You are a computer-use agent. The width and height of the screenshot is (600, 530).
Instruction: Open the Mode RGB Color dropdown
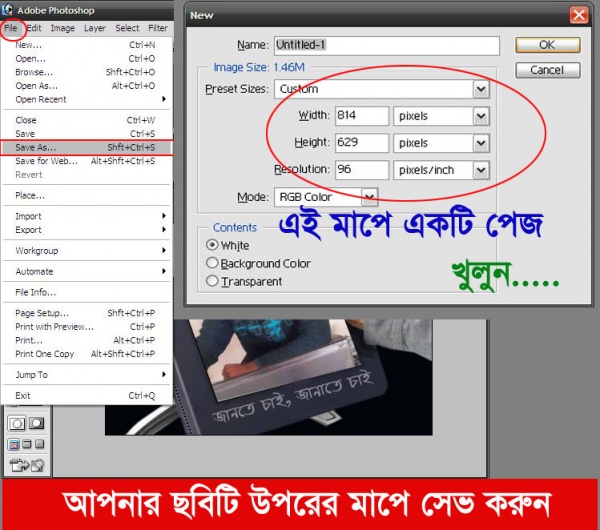coord(369,197)
